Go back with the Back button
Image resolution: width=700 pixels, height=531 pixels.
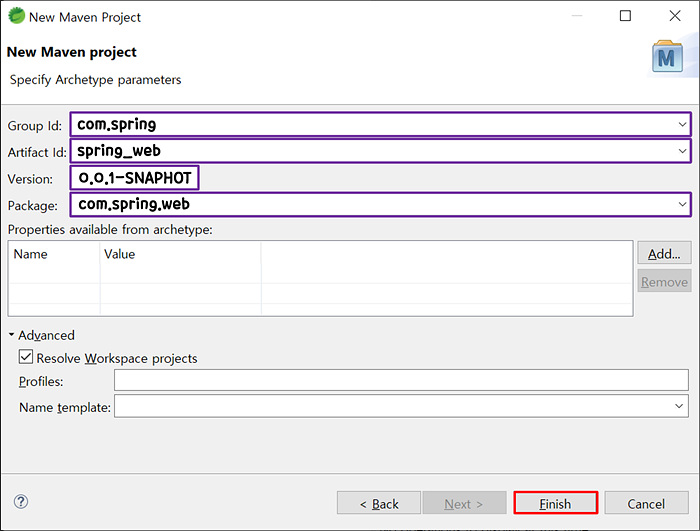pyautogui.click(x=379, y=503)
